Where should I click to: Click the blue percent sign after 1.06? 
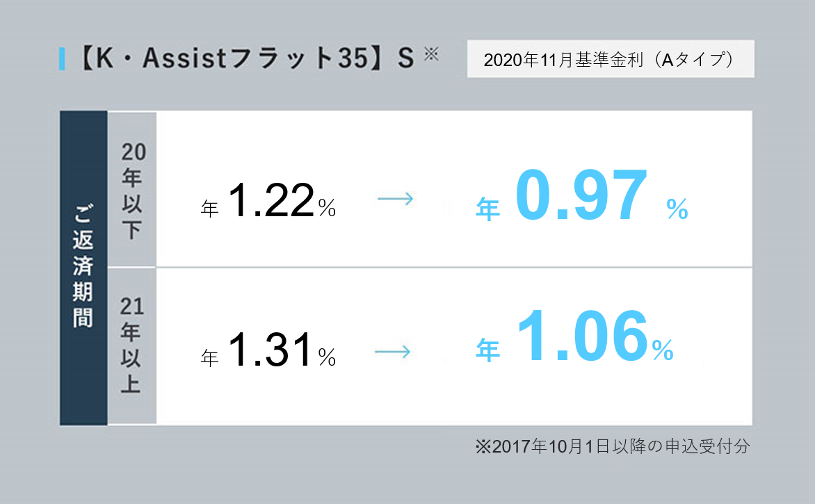click(663, 350)
